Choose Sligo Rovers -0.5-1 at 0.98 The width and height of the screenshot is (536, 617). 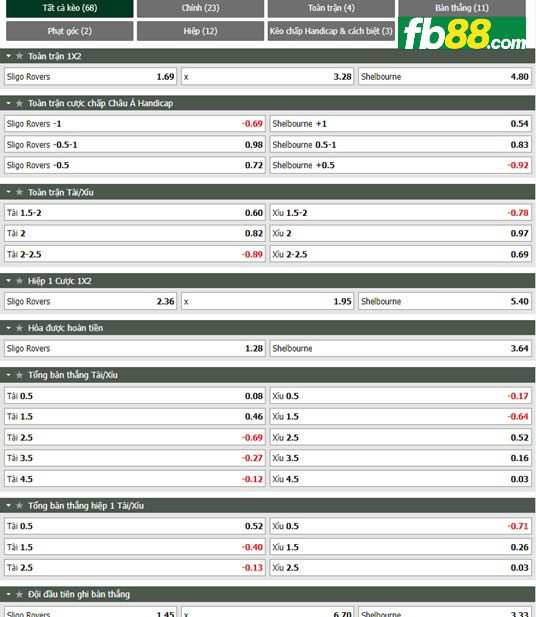pyautogui.click(x=135, y=144)
